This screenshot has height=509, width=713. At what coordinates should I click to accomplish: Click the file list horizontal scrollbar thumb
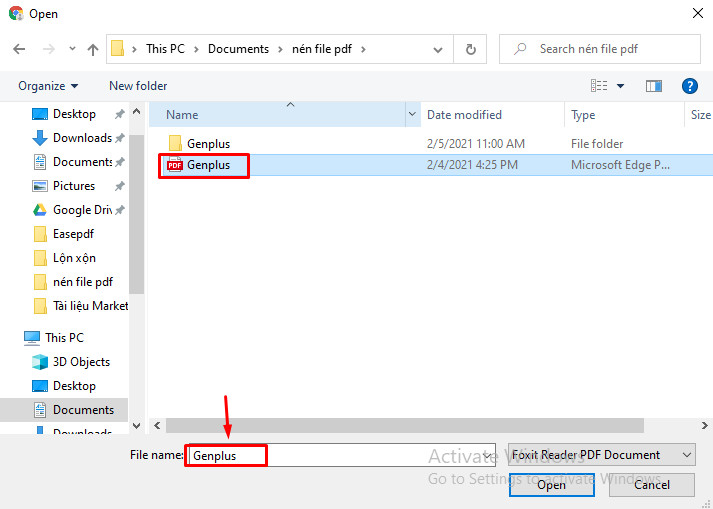coord(405,426)
